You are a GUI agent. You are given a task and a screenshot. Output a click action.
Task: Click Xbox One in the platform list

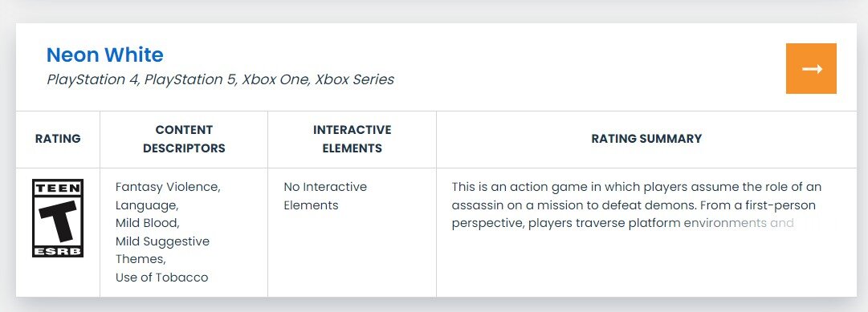tap(275, 79)
